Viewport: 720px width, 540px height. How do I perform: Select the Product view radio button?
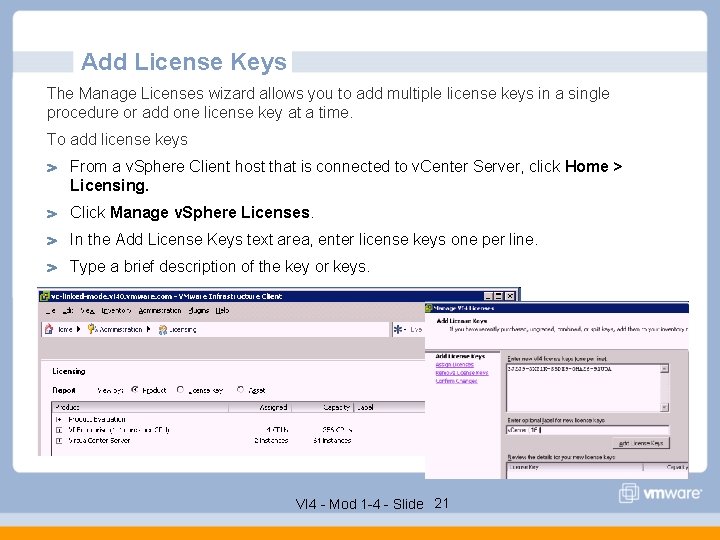click(x=135, y=390)
